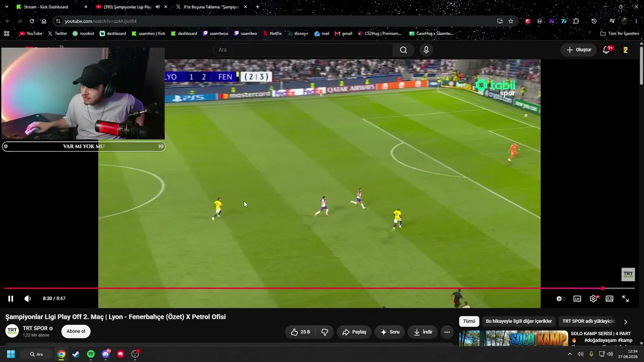Subscribe with the Abone ol button
Viewport: 644px width, 362px height.
tap(76, 331)
